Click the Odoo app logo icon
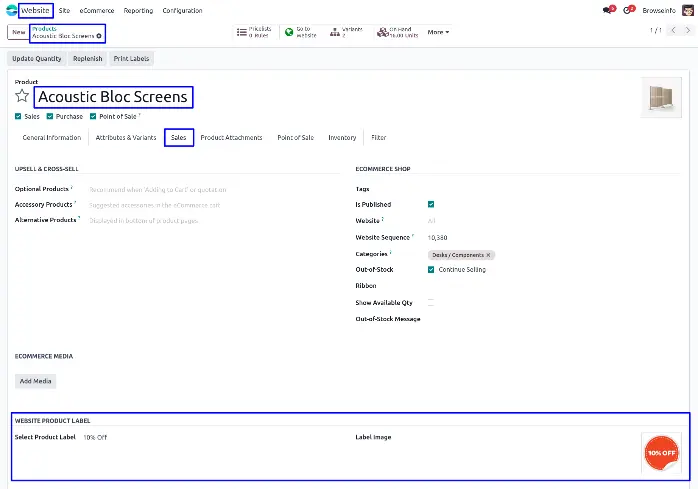Screen dimensions: 698x489 (11, 10)
